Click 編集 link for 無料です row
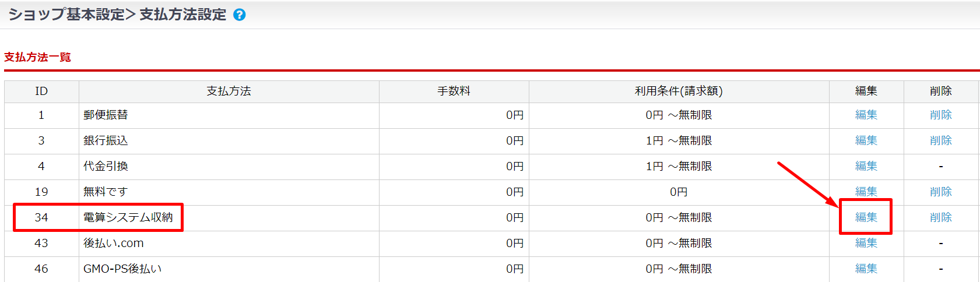Screen dimensions: 980x282 [x=866, y=192]
